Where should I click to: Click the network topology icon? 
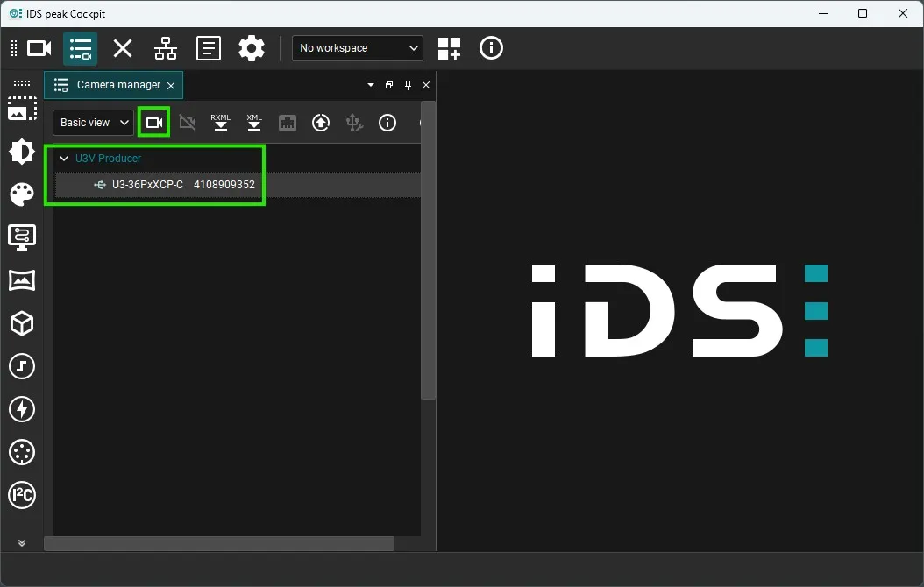[166, 48]
